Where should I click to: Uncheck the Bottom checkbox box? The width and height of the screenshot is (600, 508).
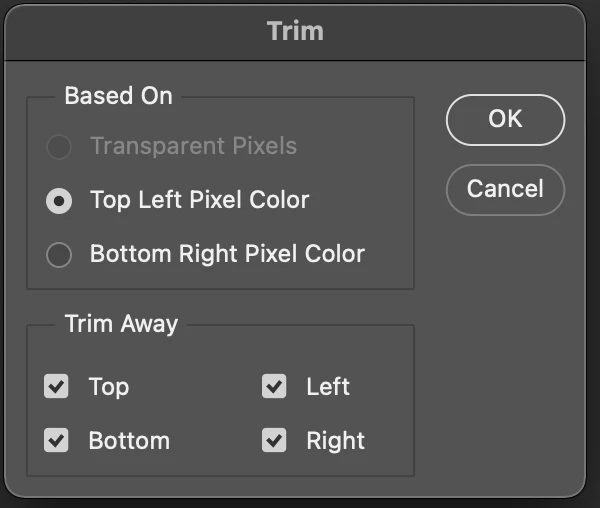pyautogui.click(x=57, y=440)
